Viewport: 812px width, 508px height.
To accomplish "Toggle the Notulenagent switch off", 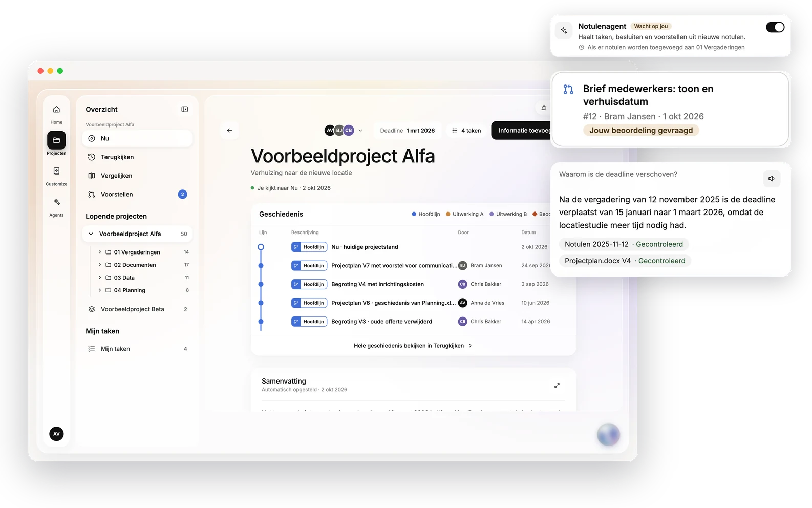I will [x=775, y=27].
